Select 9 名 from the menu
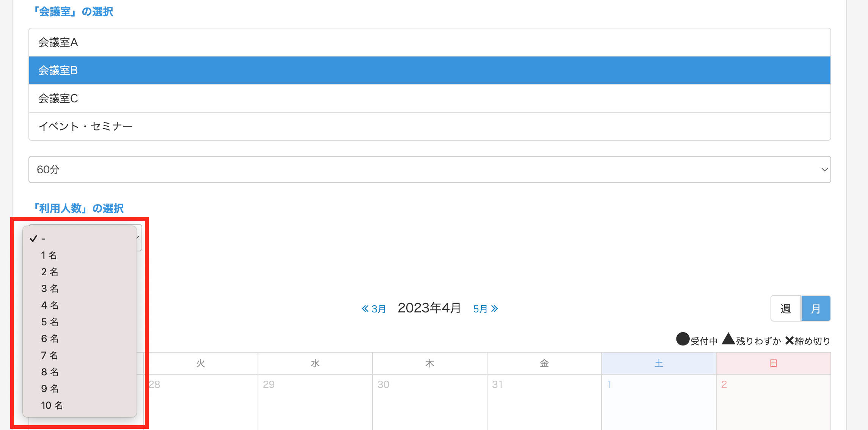The width and height of the screenshot is (868, 430). pos(50,389)
